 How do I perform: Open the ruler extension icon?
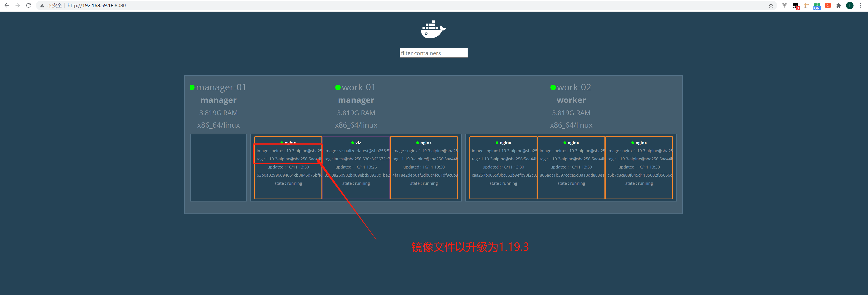click(x=806, y=5)
